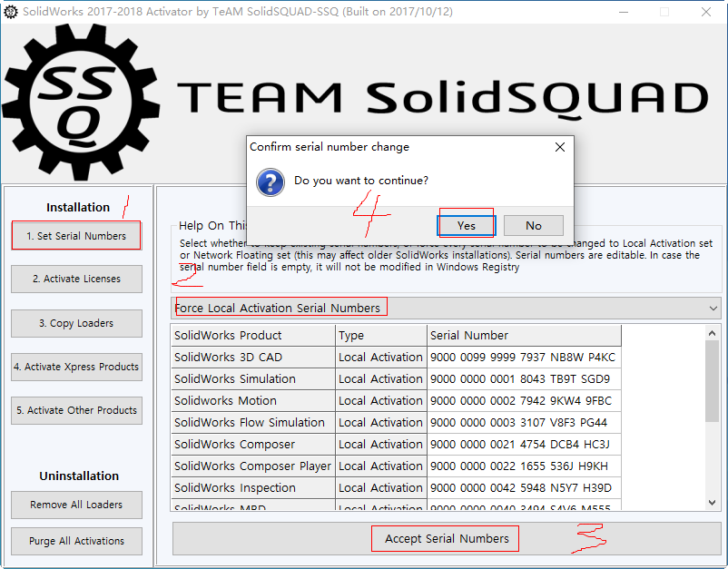Minimize the Activator window

[624, 12]
